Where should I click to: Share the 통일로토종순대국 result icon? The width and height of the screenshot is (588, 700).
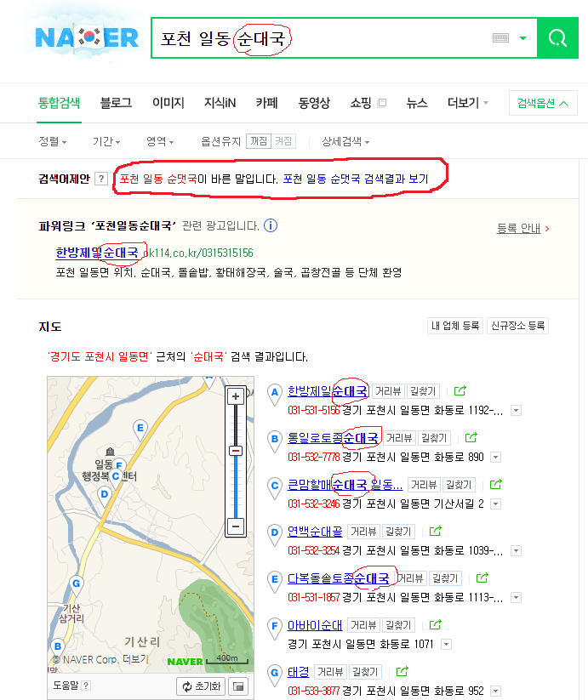471,438
